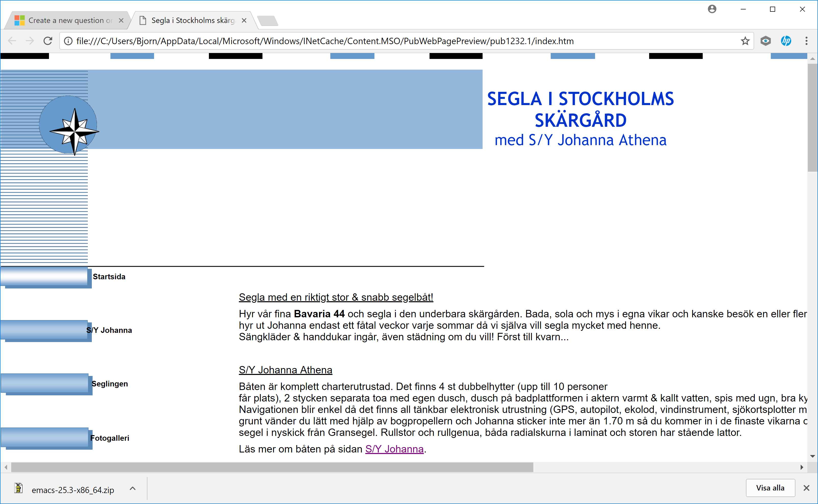This screenshot has width=818, height=504.
Task: Close the 'Create a new question' tab
Action: (x=121, y=20)
